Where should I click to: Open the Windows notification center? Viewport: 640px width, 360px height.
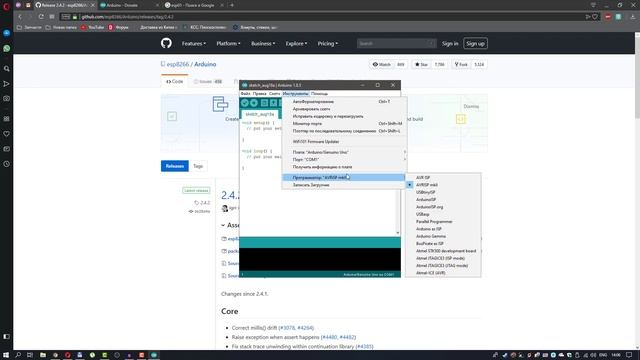[x=629, y=355]
